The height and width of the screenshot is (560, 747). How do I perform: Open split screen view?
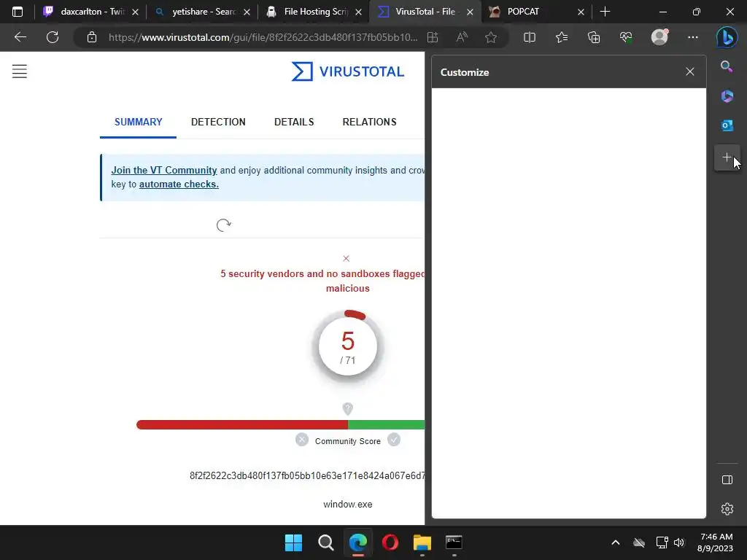(530, 37)
